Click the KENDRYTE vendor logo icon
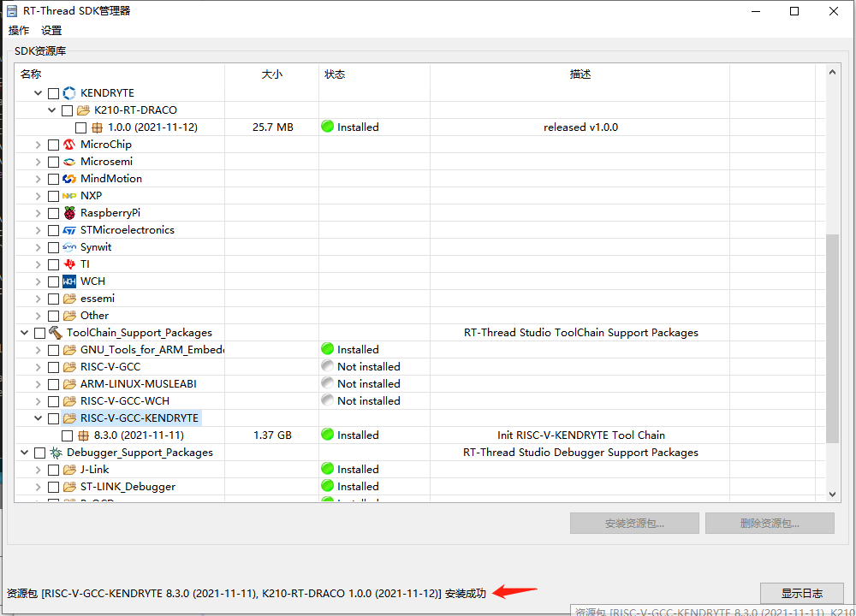 (69, 93)
